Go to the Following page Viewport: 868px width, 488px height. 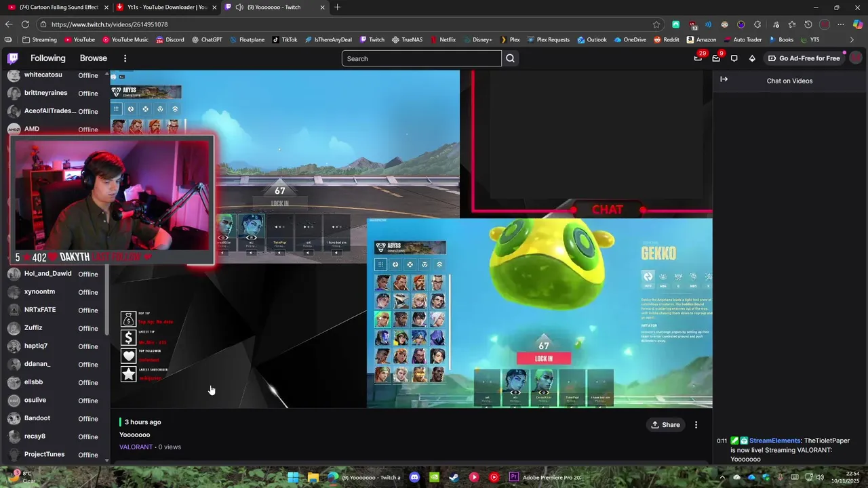pyautogui.click(x=48, y=58)
